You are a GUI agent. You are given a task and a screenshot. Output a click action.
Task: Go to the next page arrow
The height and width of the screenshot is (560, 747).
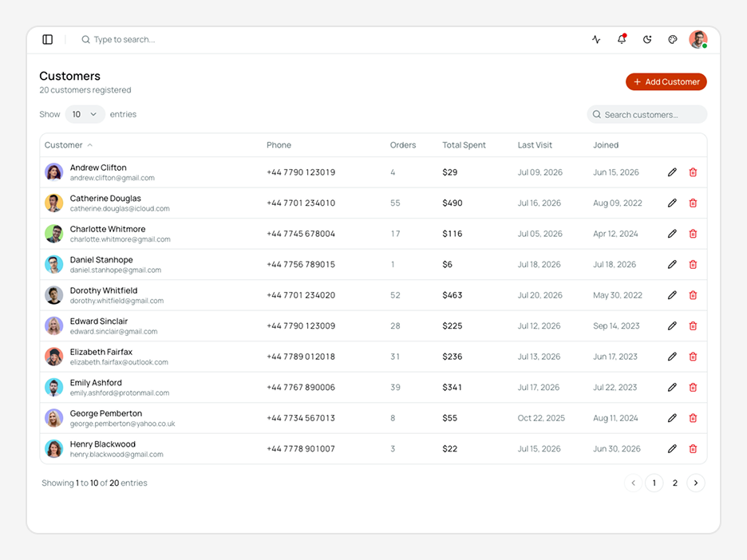click(x=696, y=483)
